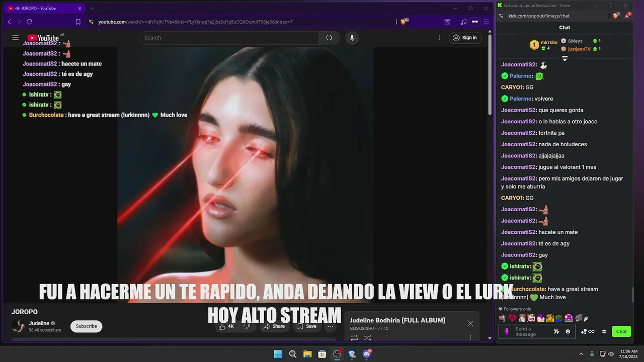The height and width of the screenshot is (362, 644).
Task: Show hidden system tray icons chevron
Action: click(x=581, y=354)
